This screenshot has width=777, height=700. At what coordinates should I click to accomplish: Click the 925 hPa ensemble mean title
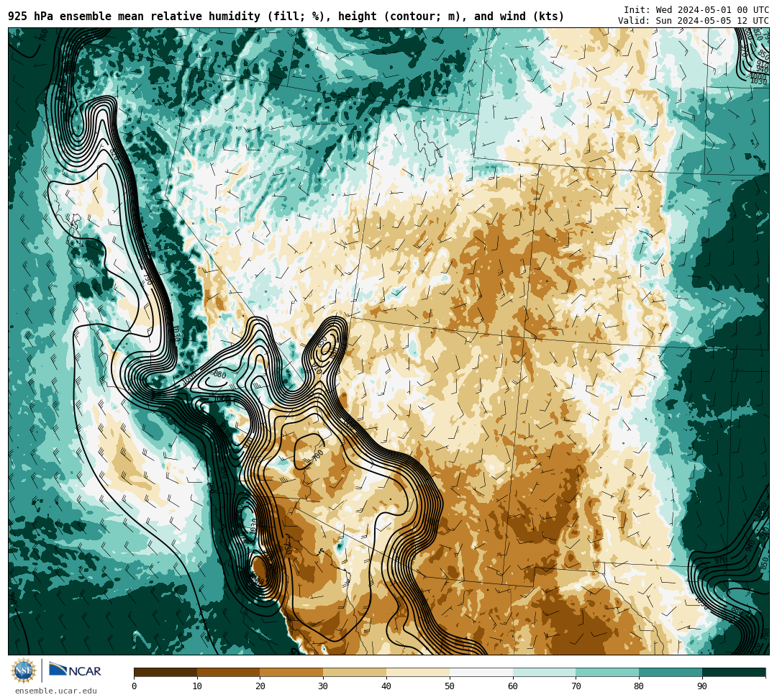pos(286,17)
